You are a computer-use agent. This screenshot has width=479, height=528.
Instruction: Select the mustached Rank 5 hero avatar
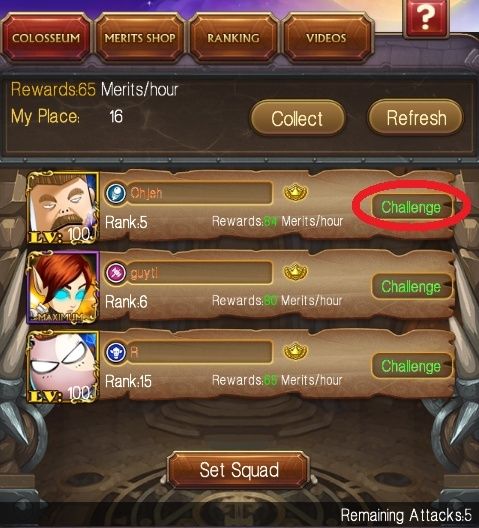(x=63, y=207)
